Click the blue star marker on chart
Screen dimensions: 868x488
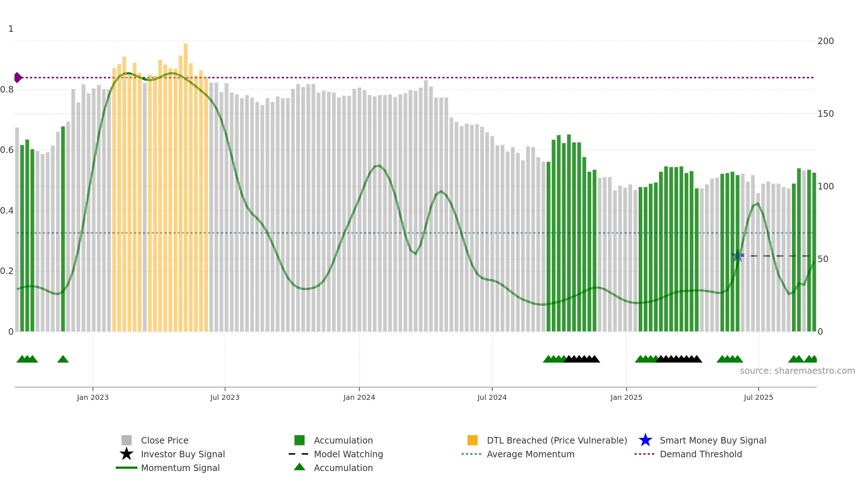point(737,256)
